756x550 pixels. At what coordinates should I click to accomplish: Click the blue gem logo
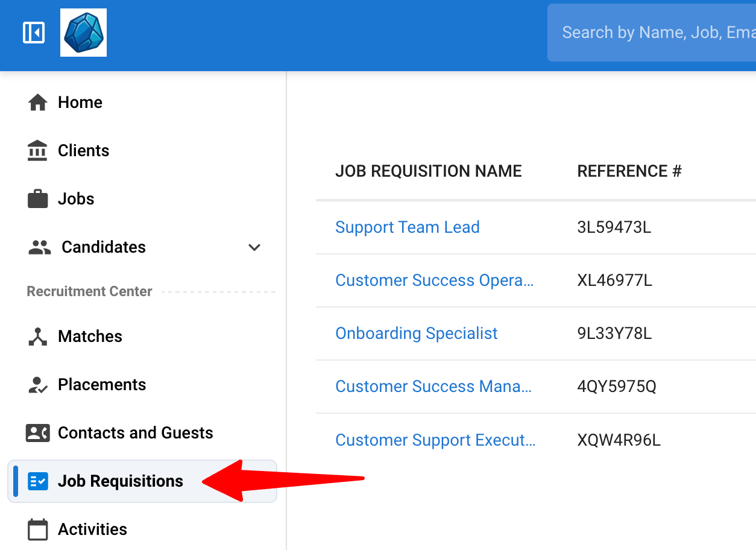coord(84,33)
